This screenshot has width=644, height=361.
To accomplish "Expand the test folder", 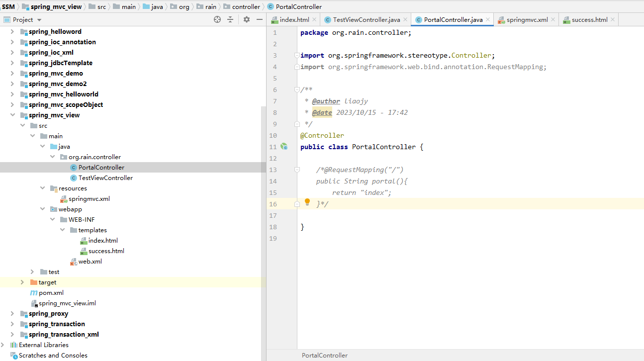I will click(x=32, y=271).
